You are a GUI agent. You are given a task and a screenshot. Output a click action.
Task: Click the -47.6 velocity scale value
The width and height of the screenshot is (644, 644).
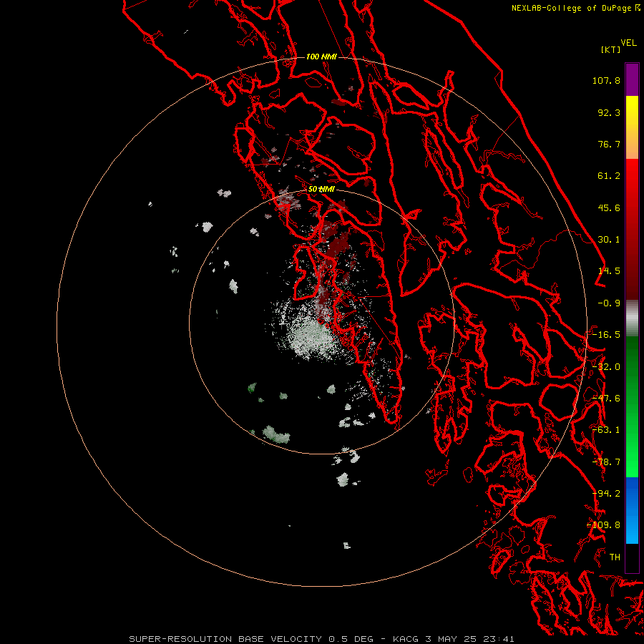606,399
